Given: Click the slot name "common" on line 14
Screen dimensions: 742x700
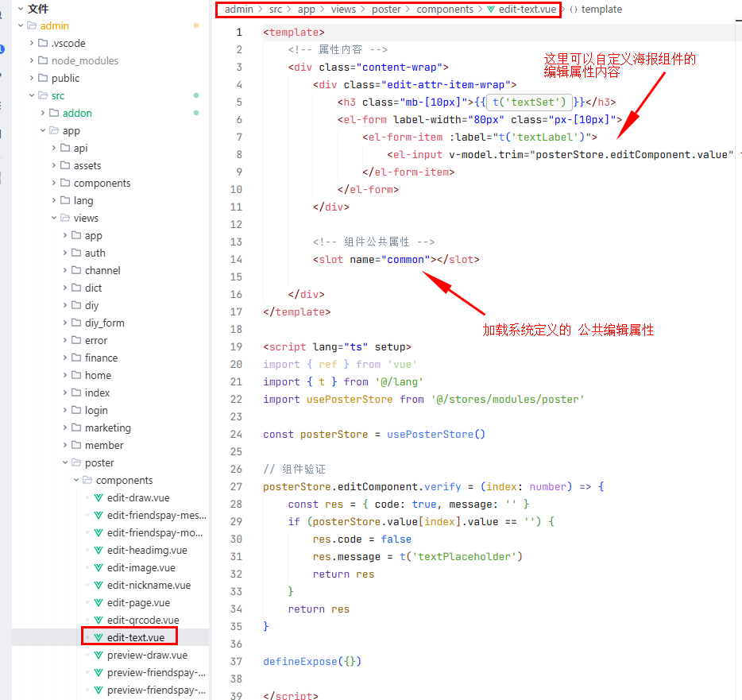Looking at the screenshot, I should pos(405,260).
